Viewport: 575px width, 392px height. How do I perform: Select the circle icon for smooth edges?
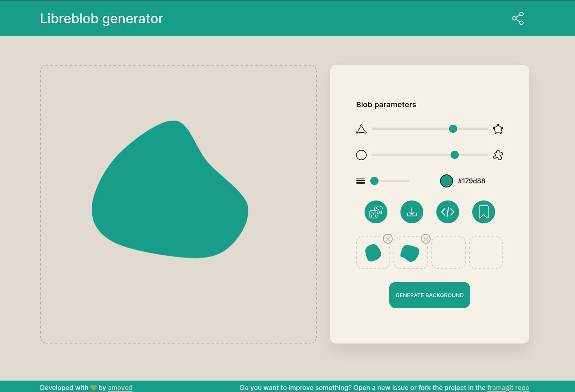(361, 155)
